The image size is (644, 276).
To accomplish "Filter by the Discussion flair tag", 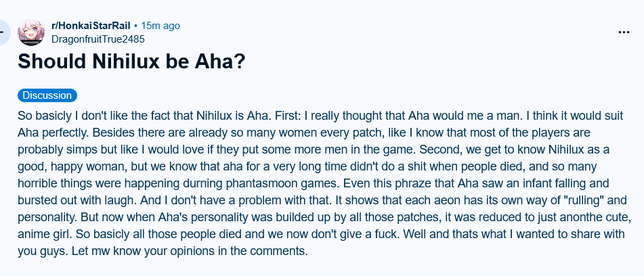I will click(x=47, y=95).
